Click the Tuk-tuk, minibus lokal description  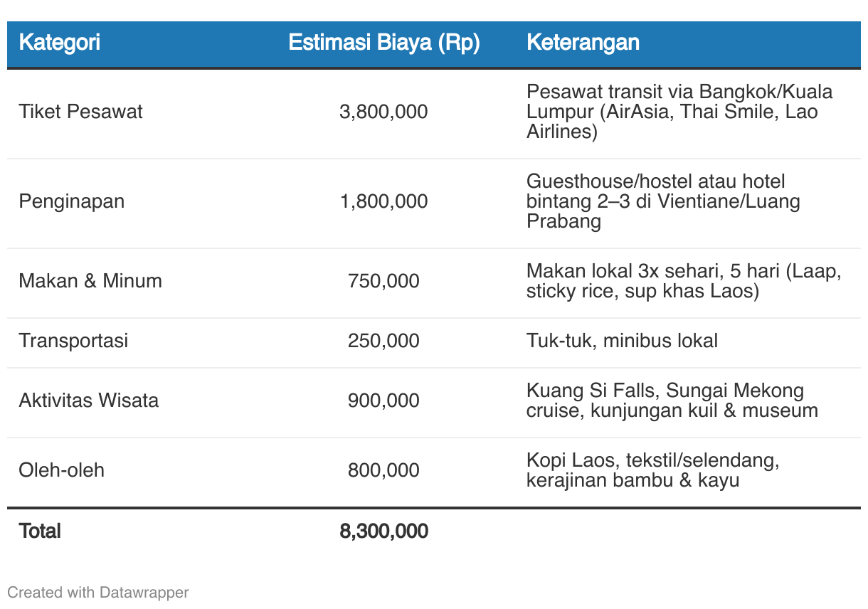[x=622, y=341]
